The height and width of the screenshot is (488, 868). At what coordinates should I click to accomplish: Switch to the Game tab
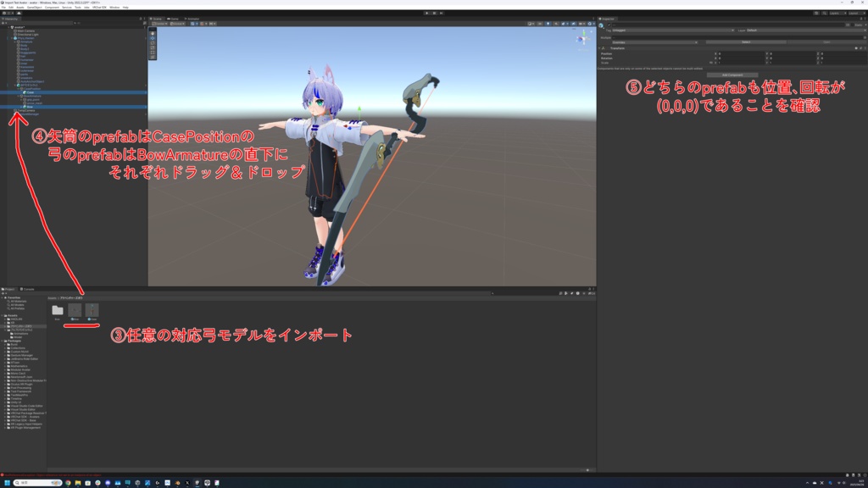[173, 19]
